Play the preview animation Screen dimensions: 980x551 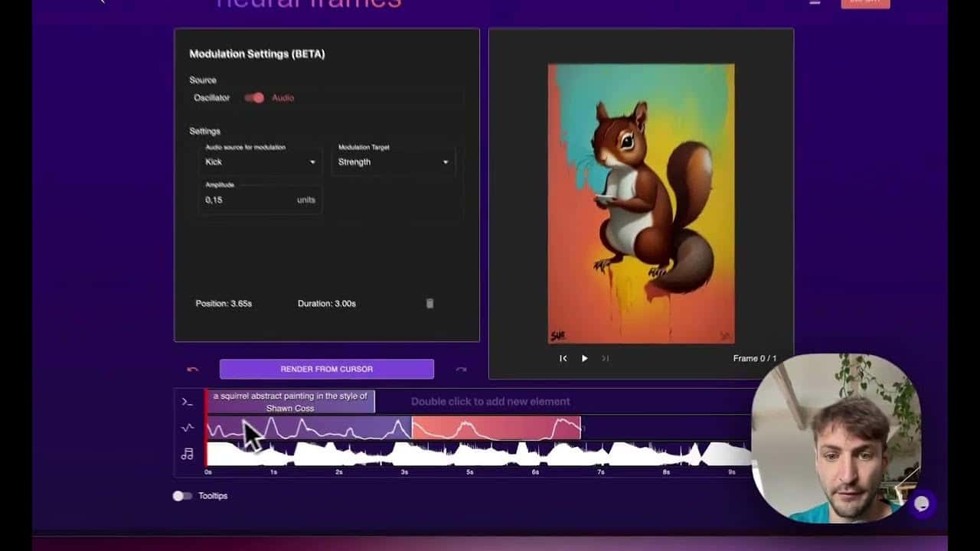point(584,358)
